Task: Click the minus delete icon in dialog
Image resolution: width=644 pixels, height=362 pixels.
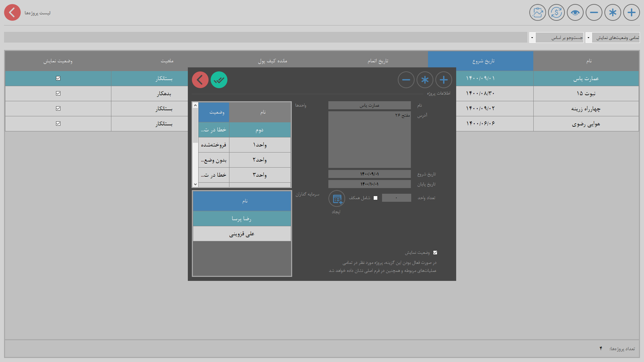Action: tap(406, 80)
